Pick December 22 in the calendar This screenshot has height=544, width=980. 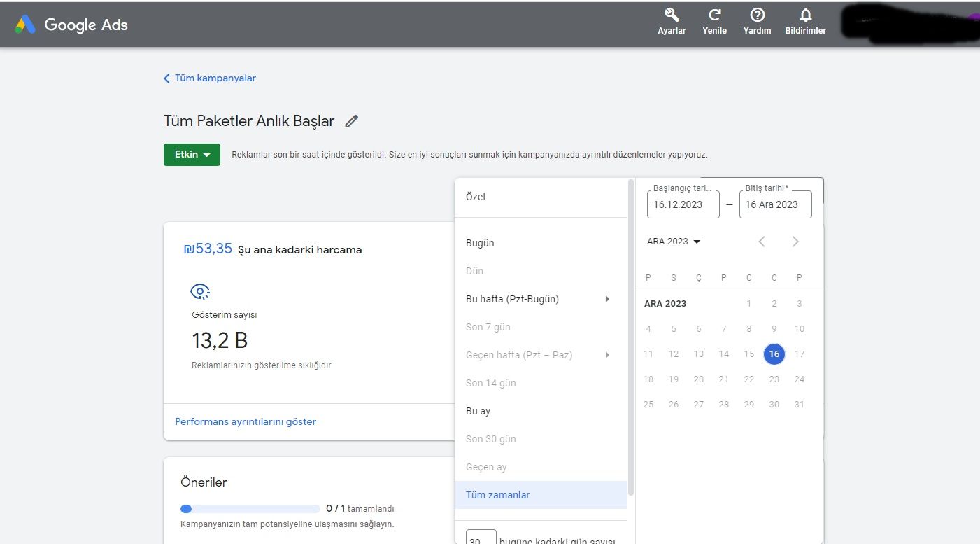pos(749,379)
